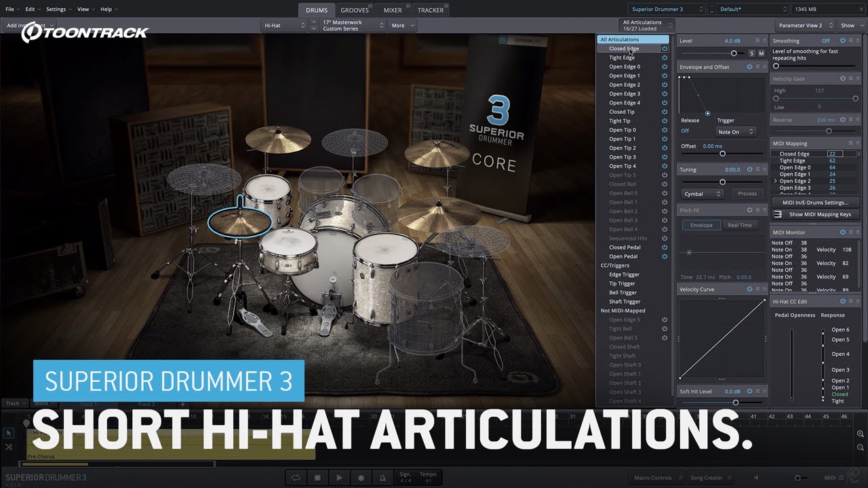Expand Open Edge 2 row in MIDI Mapping
Viewport: 868px width, 488px height.
click(775, 181)
